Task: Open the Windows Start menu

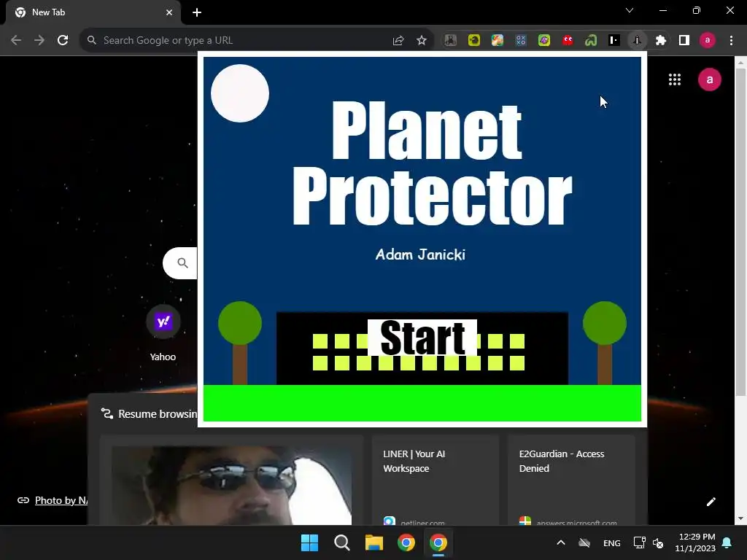Action: point(309,542)
